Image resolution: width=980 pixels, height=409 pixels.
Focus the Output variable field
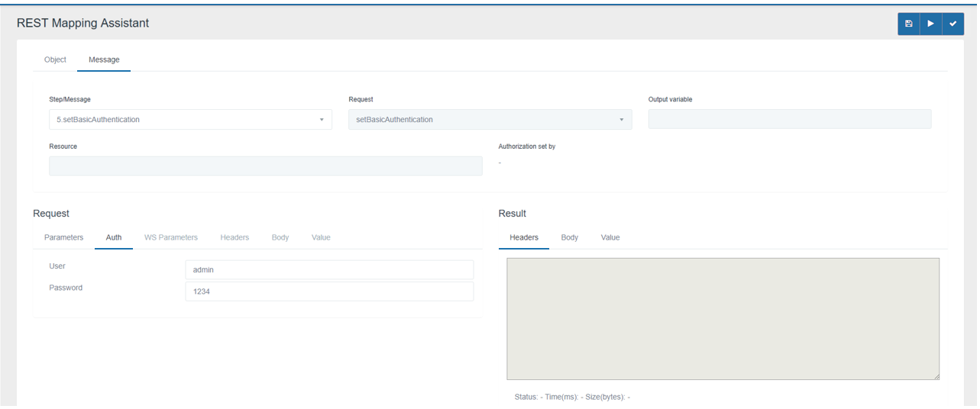[790, 120]
